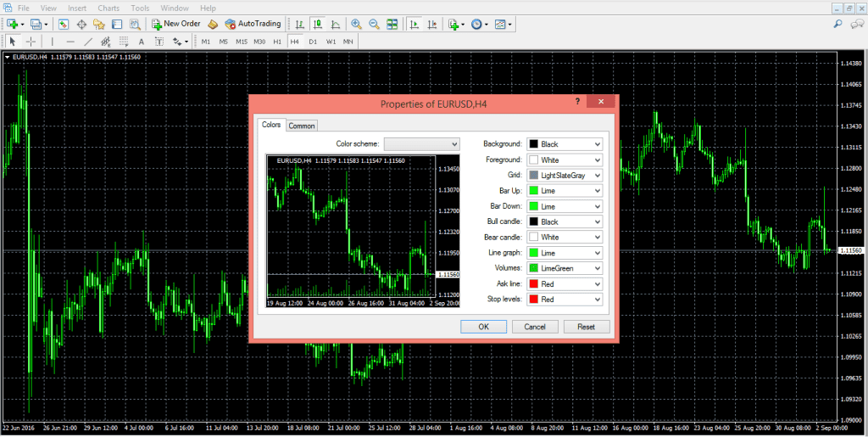This screenshot has height=437, width=868.
Task: Open a new chart with the toolbar icon
Action: pyautogui.click(x=12, y=24)
